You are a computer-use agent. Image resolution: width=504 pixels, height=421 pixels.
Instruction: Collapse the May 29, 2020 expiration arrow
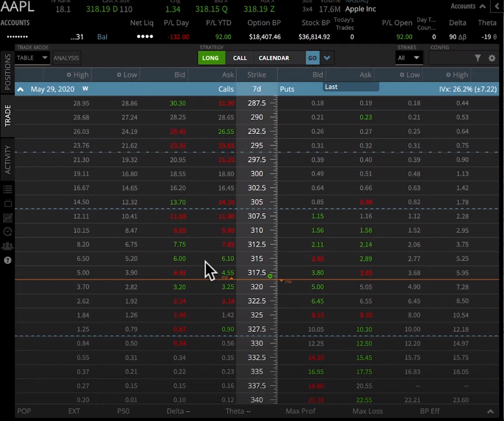[20, 90]
